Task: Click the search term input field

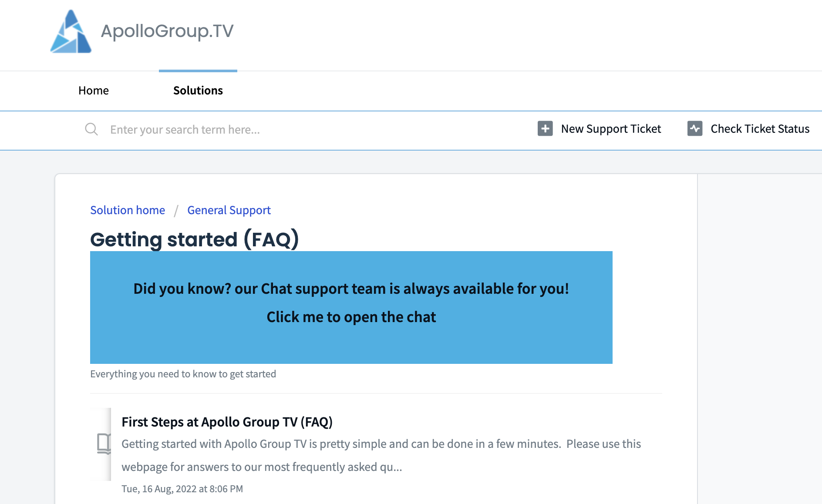Action: [x=218, y=129]
